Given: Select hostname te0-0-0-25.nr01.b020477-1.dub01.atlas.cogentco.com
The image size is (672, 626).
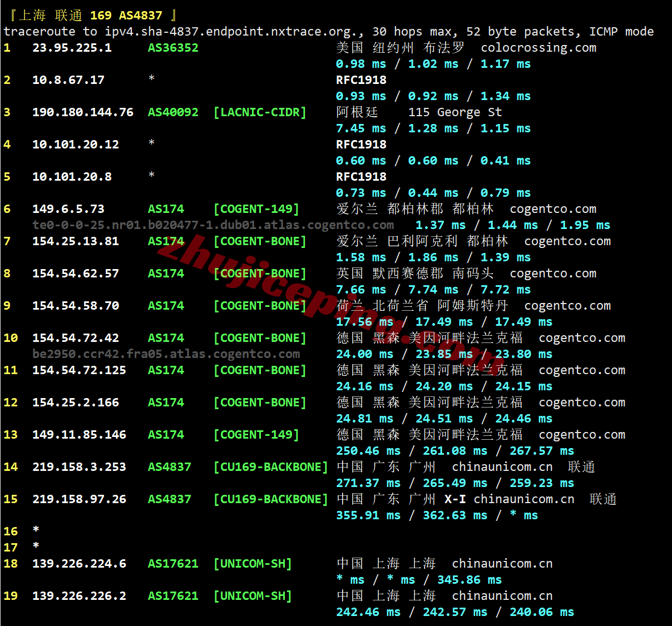Looking at the screenshot, I should pos(213,225).
